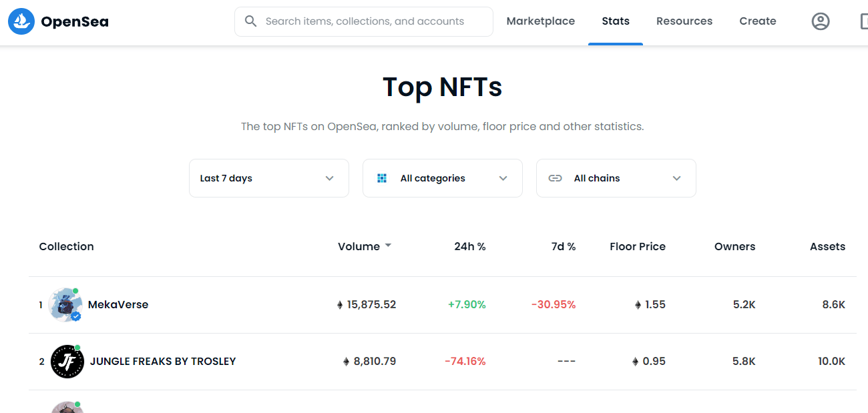Click the Top NFTs heading
Viewport: 868px width, 413px height.
point(443,87)
